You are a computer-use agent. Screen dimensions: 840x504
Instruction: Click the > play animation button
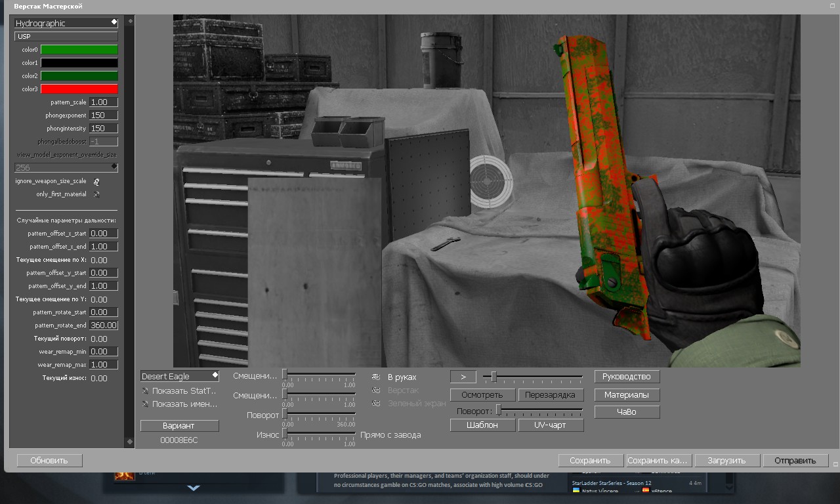click(463, 377)
